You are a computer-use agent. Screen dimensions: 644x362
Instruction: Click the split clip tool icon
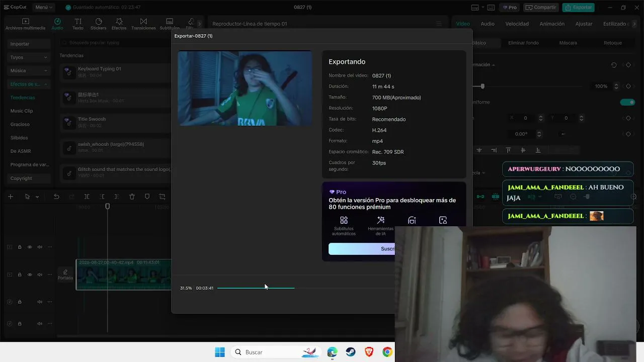click(x=87, y=197)
